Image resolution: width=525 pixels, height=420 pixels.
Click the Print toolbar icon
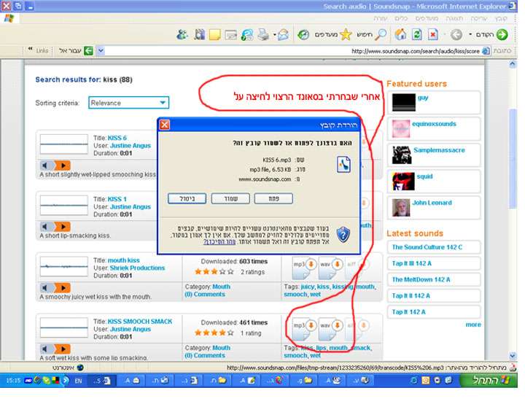tap(263, 34)
